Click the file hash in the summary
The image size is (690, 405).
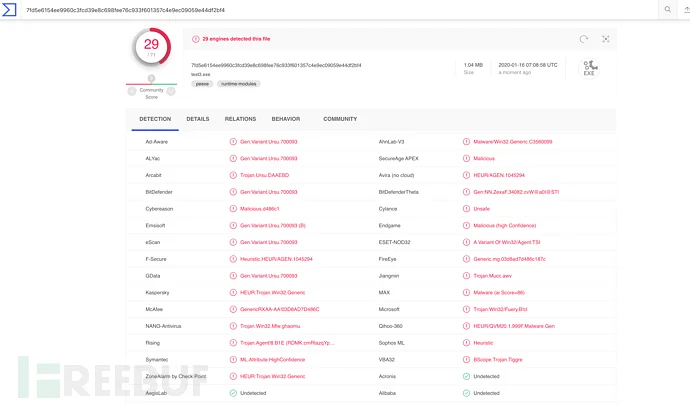276,65
